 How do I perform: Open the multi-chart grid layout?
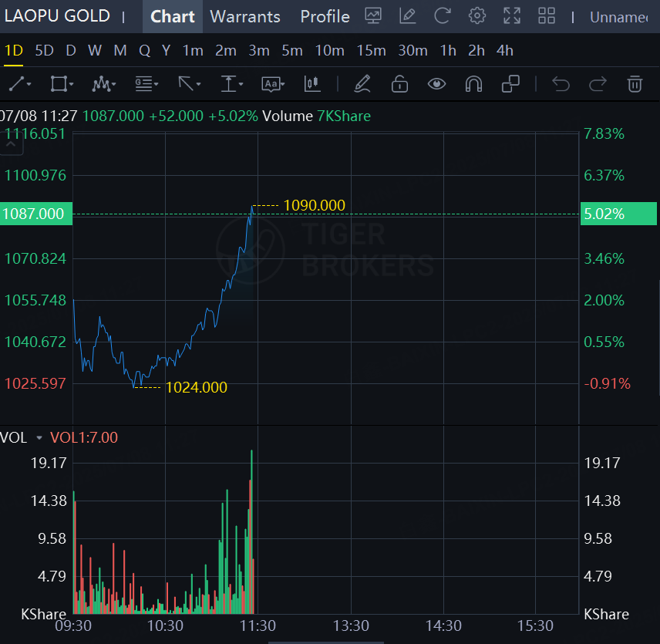tap(547, 16)
